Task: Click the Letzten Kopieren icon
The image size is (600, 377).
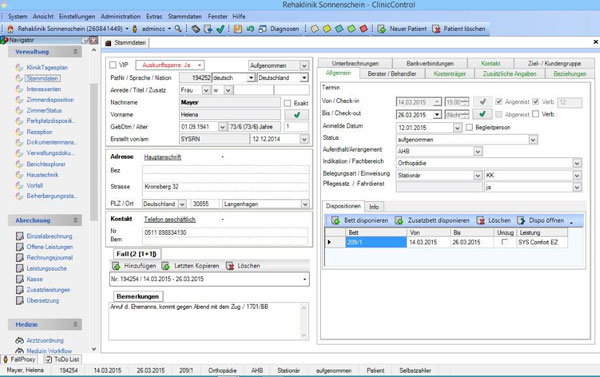Action: pos(166,266)
